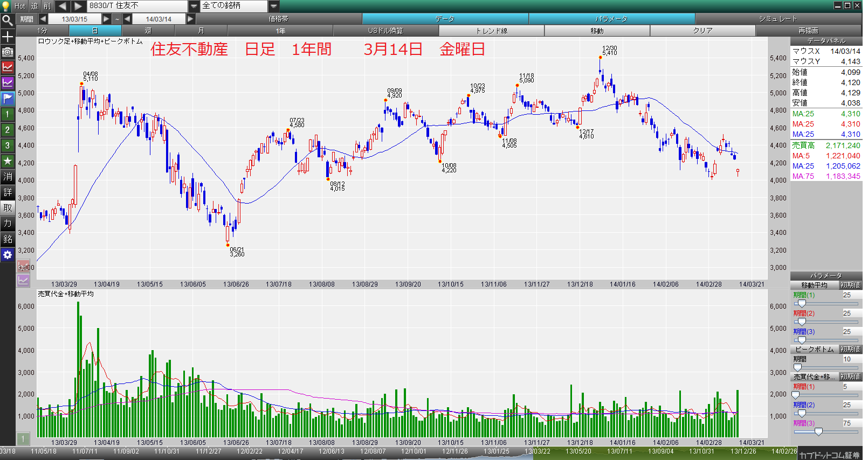Click ピークボトム 期間 value field showing 10
The image size is (868, 460).
852,359
